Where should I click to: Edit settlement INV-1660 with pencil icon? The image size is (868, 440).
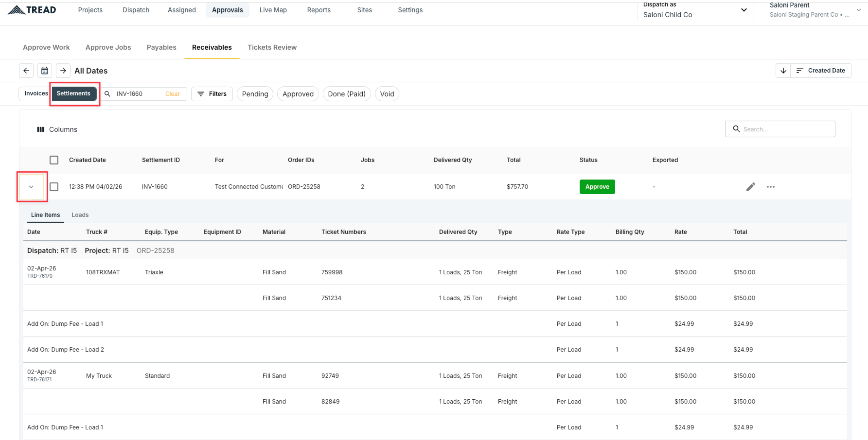pyautogui.click(x=750, y=187)
